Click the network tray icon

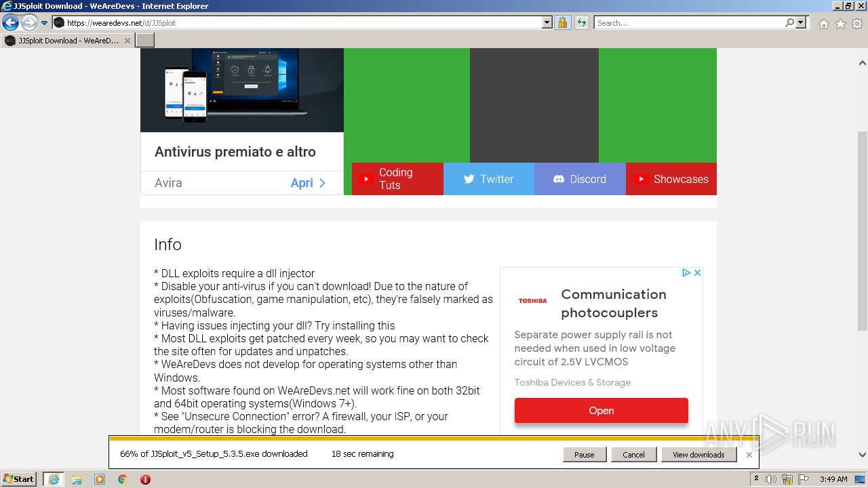(789, 479)
